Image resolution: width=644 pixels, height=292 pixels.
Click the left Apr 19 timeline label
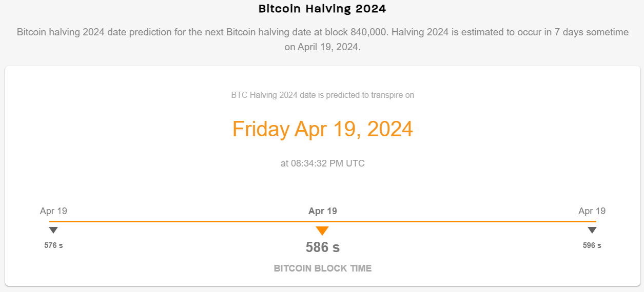[x=53, y=211]
